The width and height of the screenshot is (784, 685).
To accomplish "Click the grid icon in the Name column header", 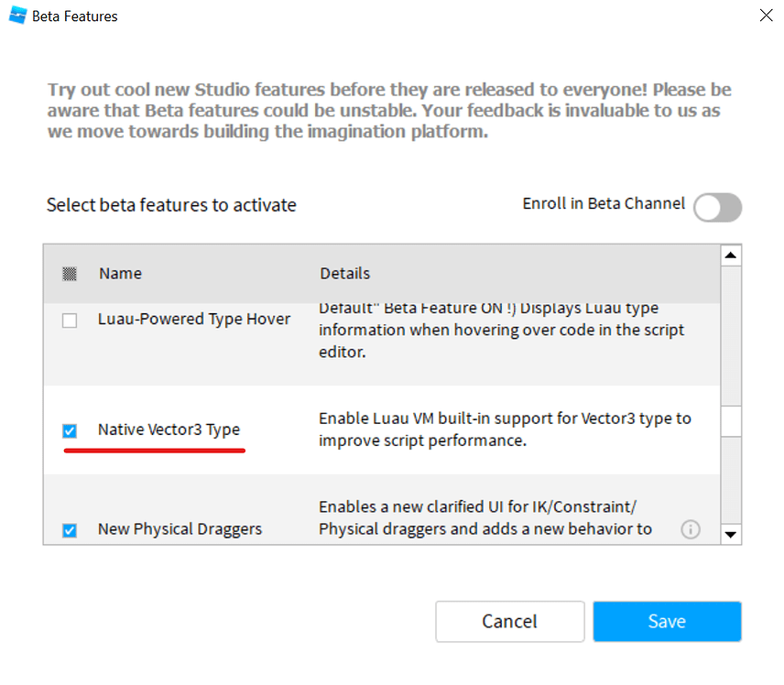I will point(70,273).
